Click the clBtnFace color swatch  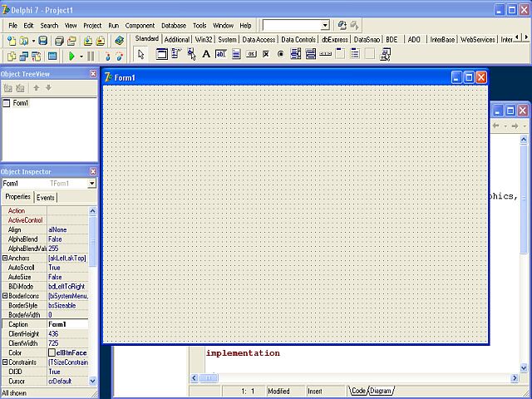pyautogui.click(x=52, y=352)
